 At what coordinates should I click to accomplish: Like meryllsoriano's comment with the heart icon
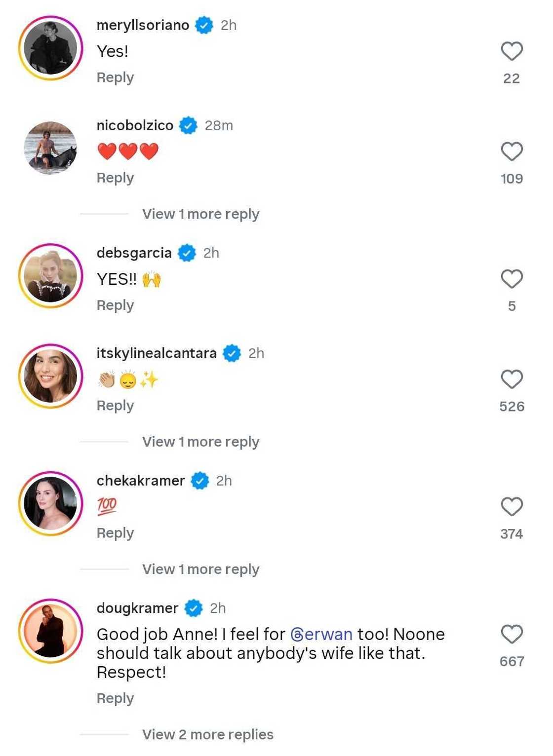point(513,49)
